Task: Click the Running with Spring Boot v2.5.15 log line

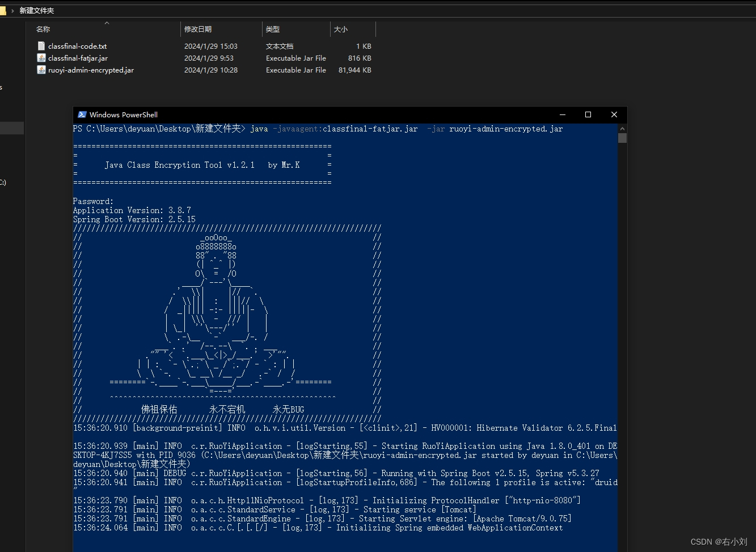Action: point(336,473)
